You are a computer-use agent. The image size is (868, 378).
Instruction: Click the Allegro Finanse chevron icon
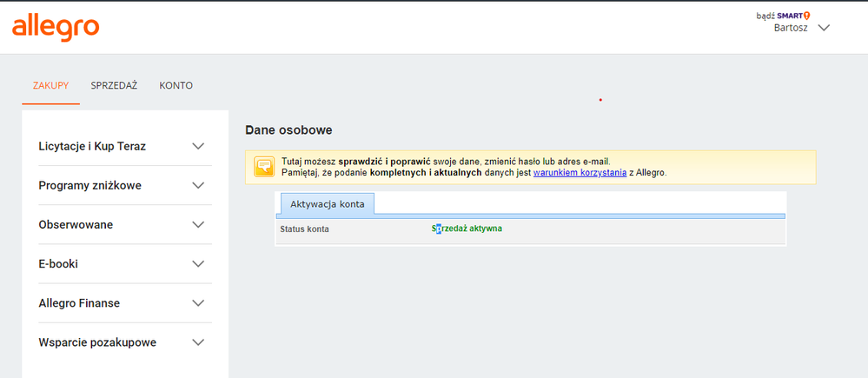(x=198, y=303)
